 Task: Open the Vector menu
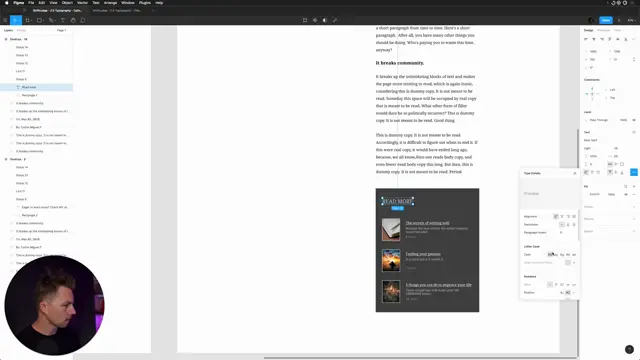click(x=82, y=3)
